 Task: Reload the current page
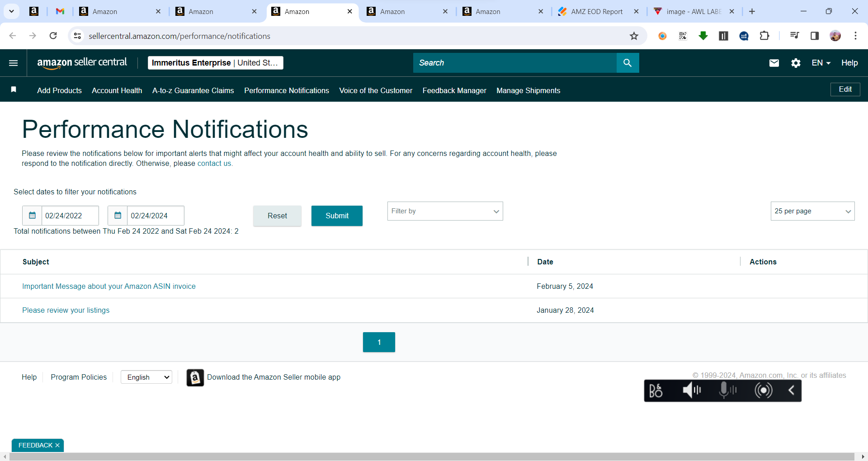click(53, 36)
